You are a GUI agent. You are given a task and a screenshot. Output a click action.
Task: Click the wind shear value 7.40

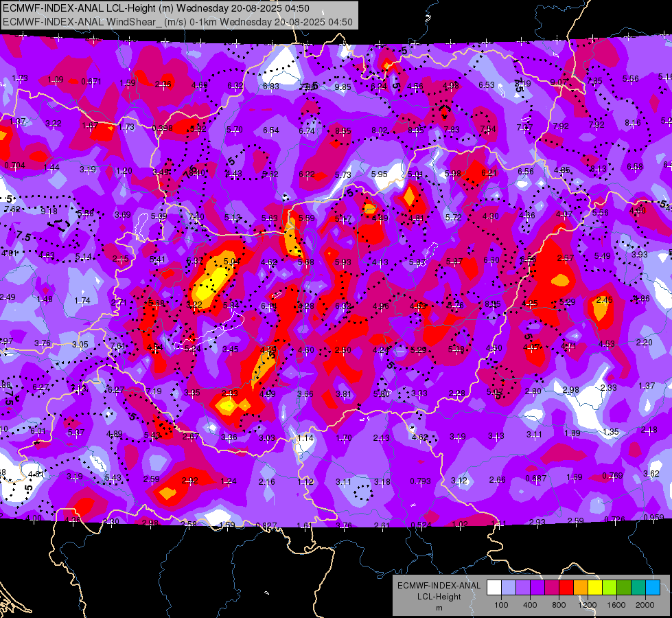click(196, 216)
